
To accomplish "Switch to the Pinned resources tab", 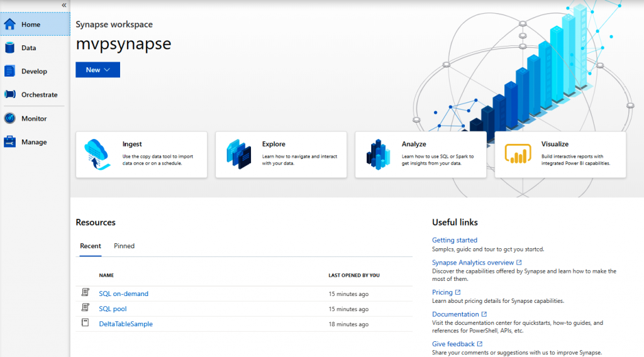I will point(124,246).
